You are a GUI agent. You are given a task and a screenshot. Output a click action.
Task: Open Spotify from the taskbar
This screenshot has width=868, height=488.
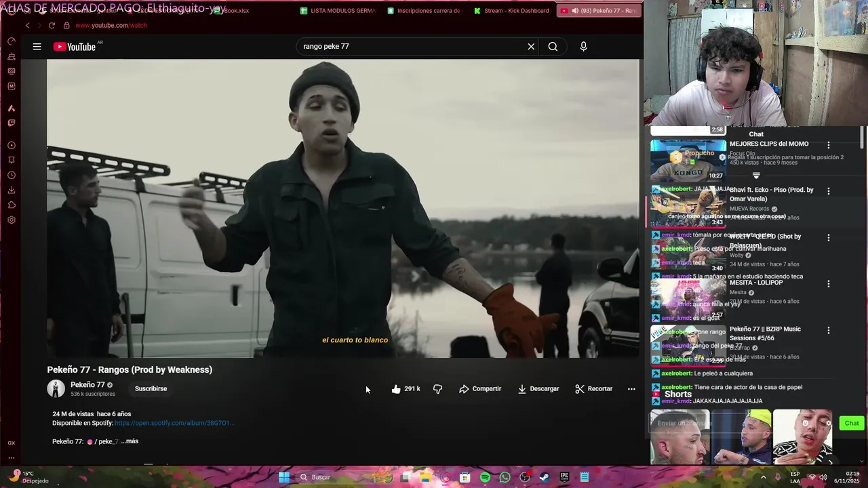click(485, 477)
